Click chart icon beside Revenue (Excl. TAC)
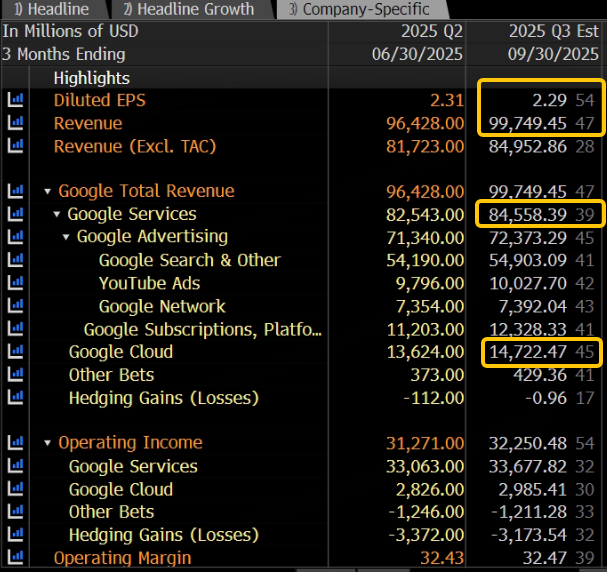Screen dimensions: 607x572 [15, 146]
